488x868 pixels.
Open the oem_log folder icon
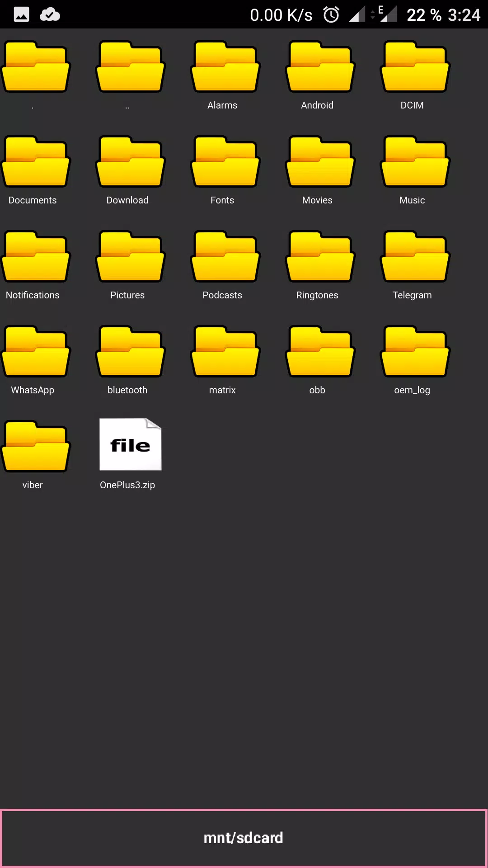pyautogui.click(x=415, y=352)
